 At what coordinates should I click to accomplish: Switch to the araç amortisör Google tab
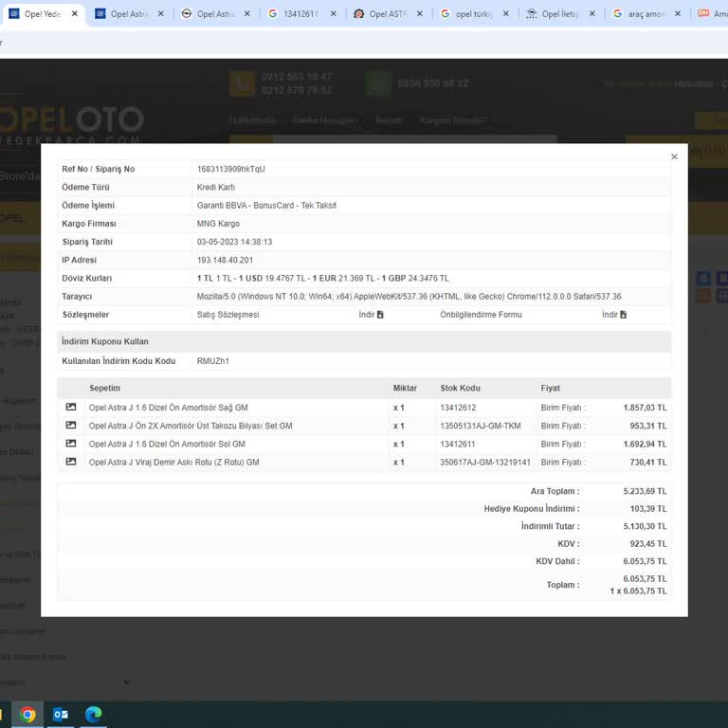pyautogui.click(x=646, y=14)
